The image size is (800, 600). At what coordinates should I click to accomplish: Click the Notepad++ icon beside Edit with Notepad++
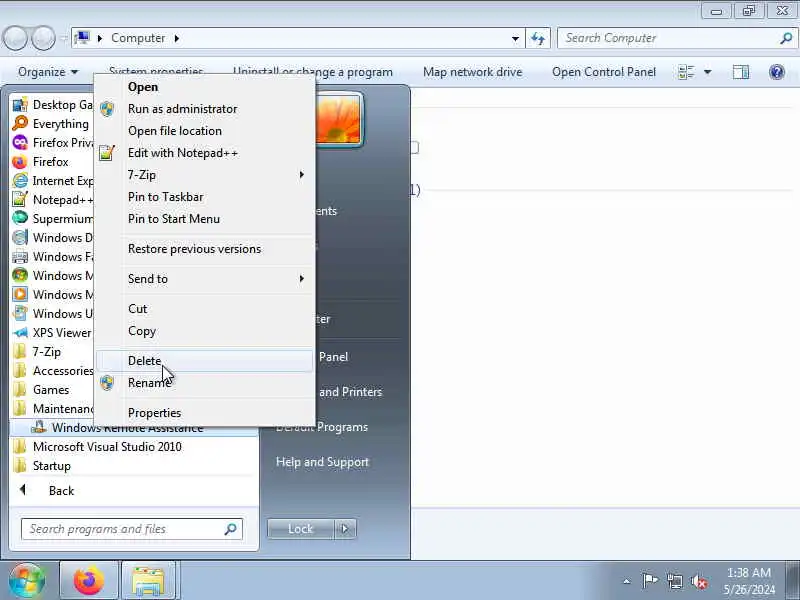click(107, 153)
